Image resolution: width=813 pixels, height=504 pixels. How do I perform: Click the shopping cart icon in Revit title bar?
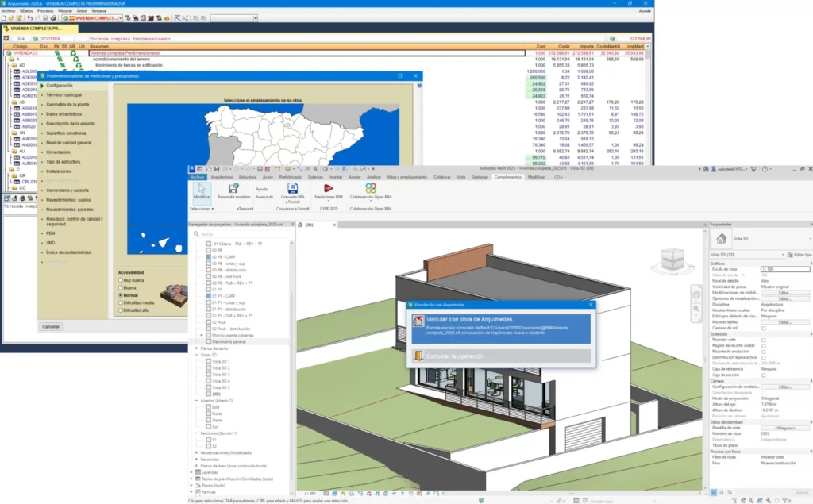click(753, 169)
